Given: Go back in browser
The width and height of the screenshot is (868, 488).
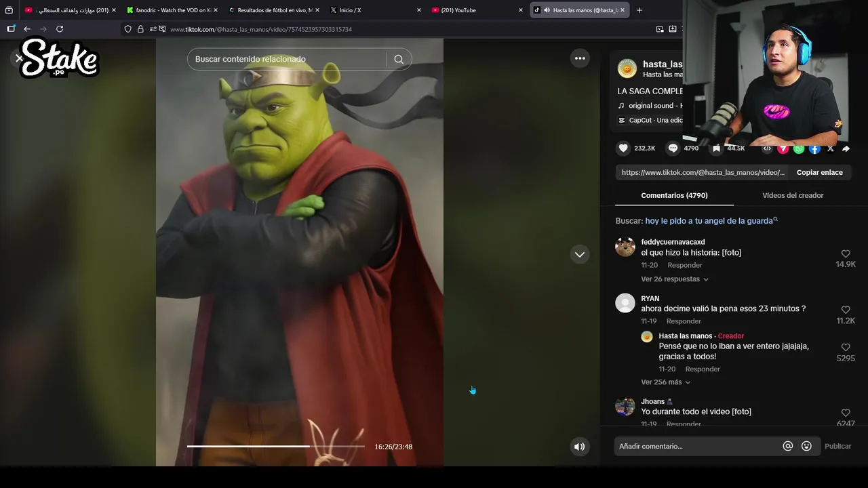Looking at the screenshot, I should coord(27,29).
